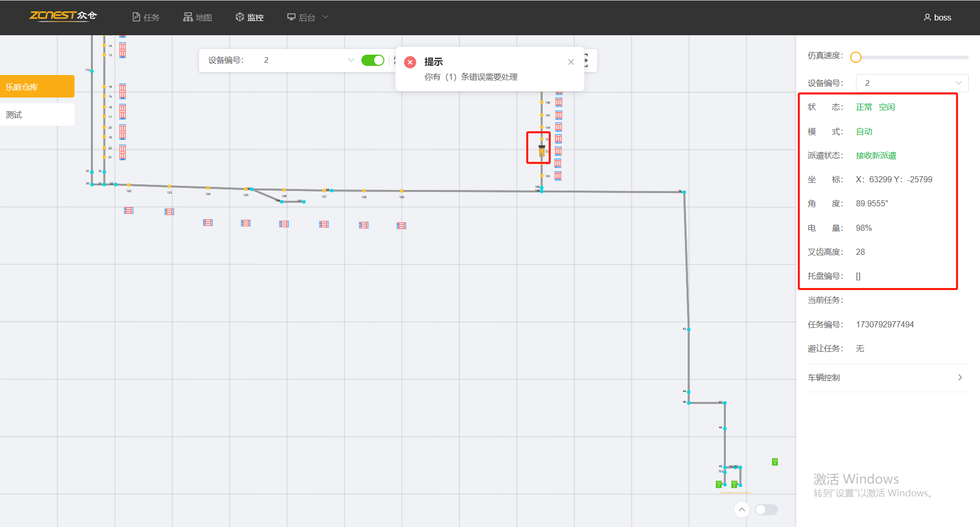This screenshot has width=980, height=527.
Task: Open the 设备编号 dropdown in the map toolbar
Action: pyautogui.click(x=306, y=60)
